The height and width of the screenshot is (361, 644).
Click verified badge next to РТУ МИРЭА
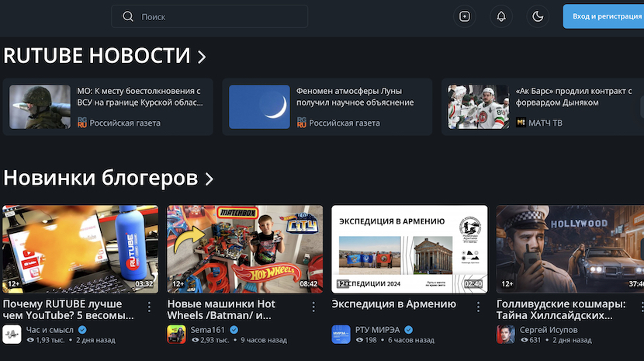409,330
